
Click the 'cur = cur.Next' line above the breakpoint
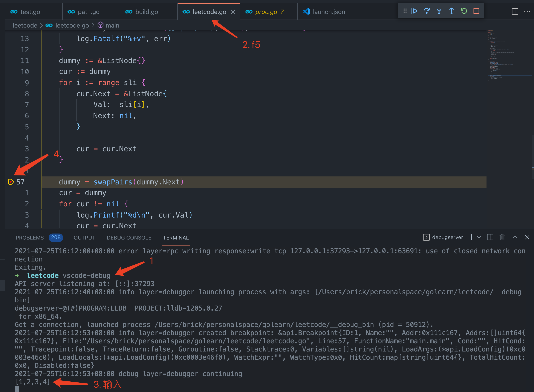point(106,149)
